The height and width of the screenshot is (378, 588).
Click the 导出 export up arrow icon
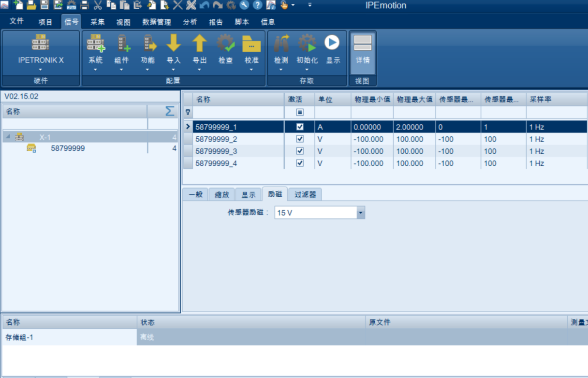[199, 43]
